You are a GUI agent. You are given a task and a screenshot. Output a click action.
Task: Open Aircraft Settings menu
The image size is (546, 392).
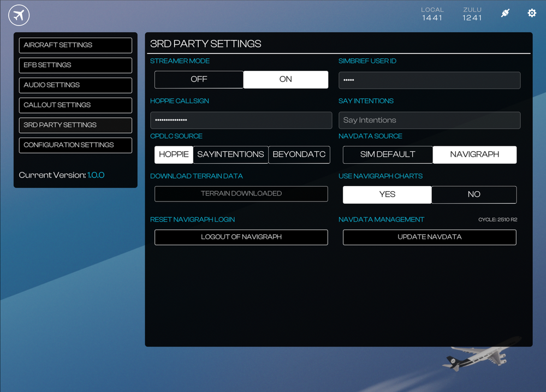pyautogui.click(x=75, y=45)
